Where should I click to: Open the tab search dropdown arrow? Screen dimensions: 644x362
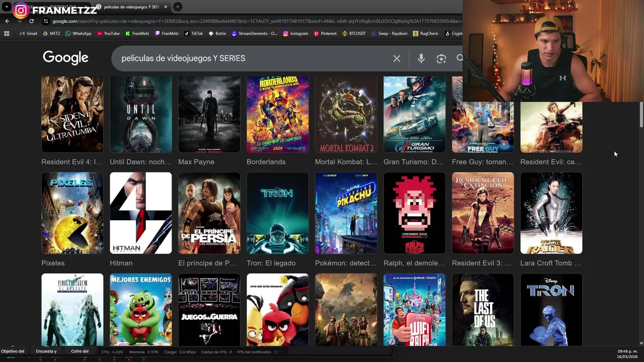[7, 7]
